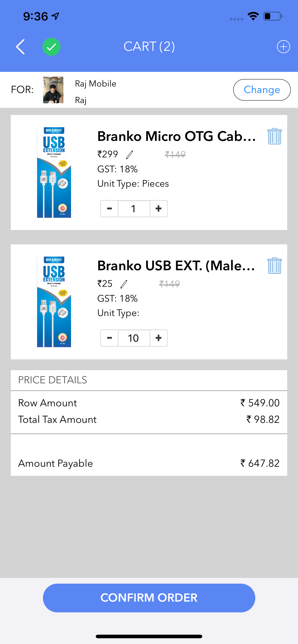Delete Branko USB EXT. item with trash icon
Viewport: 298px width, 644px height.
[x=274, y=265]
